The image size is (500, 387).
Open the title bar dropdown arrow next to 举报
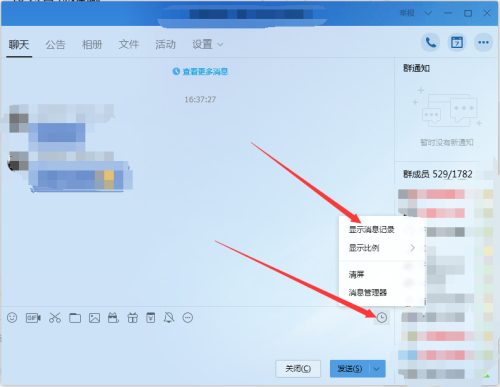[428, 13]
